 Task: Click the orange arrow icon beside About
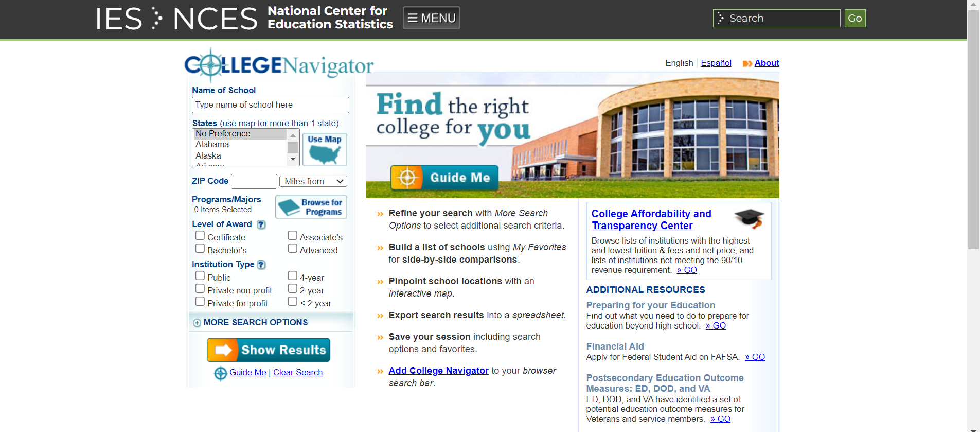coord(747,63)
